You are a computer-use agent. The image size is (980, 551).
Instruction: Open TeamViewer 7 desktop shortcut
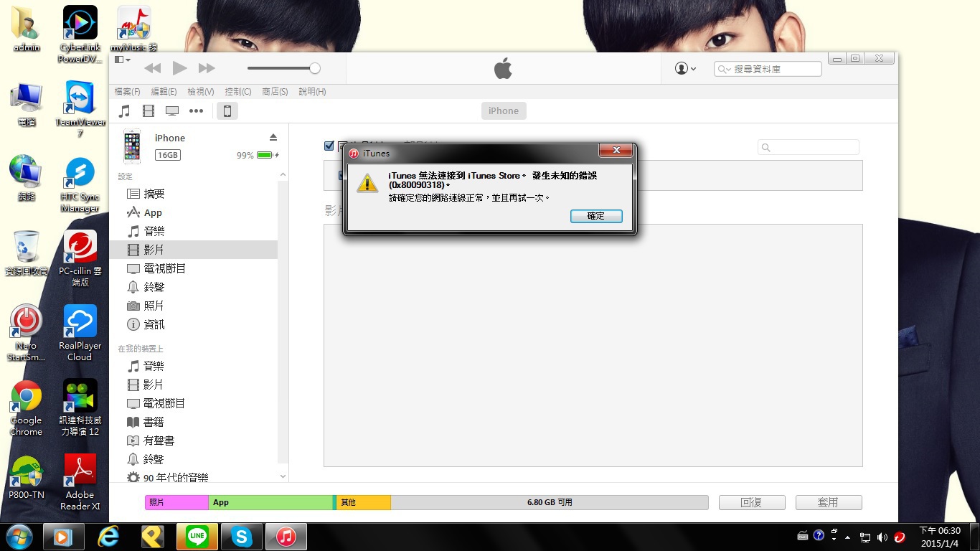tap(80, 109)
